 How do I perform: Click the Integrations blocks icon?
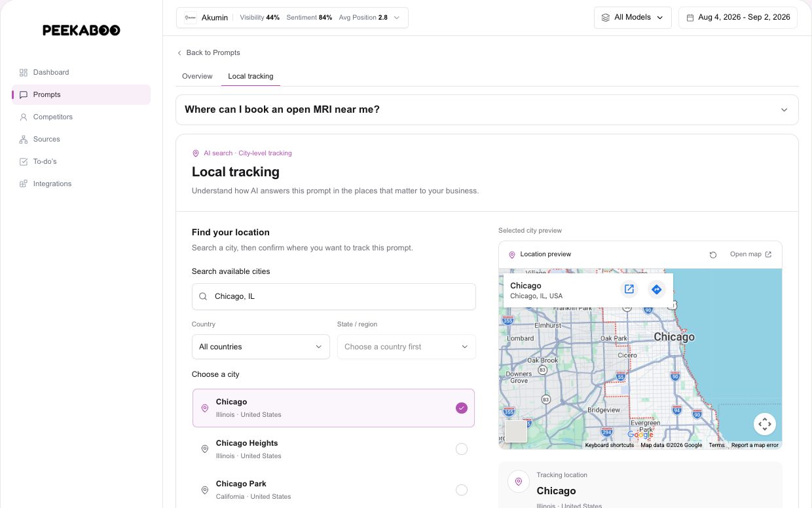tap(24, 184)
